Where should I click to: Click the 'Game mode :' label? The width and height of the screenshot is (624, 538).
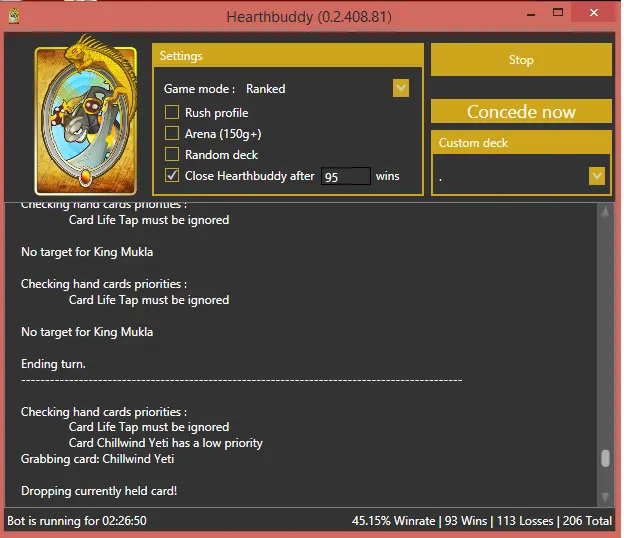[199, 89]
